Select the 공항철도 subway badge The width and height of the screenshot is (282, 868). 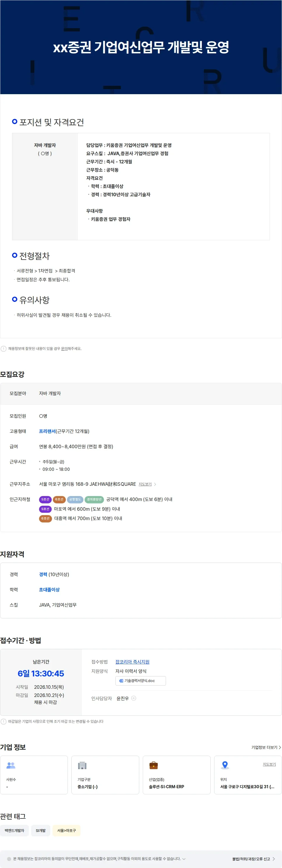[x=75, y=499]
